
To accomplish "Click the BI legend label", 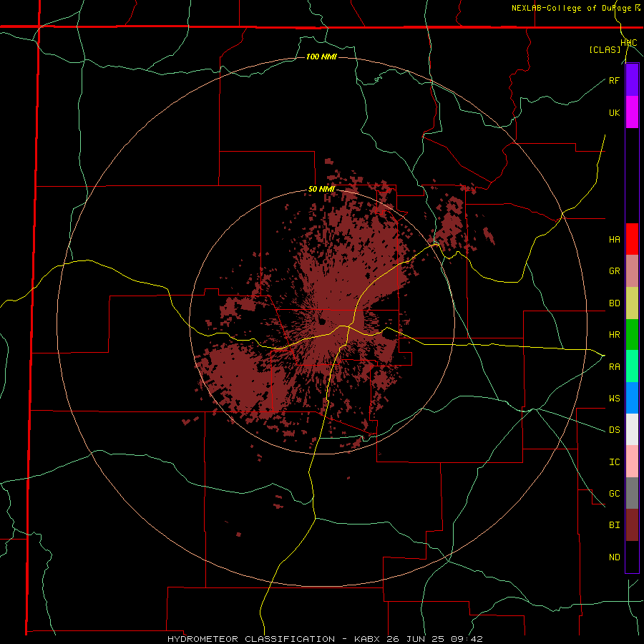I will [614, 525].
